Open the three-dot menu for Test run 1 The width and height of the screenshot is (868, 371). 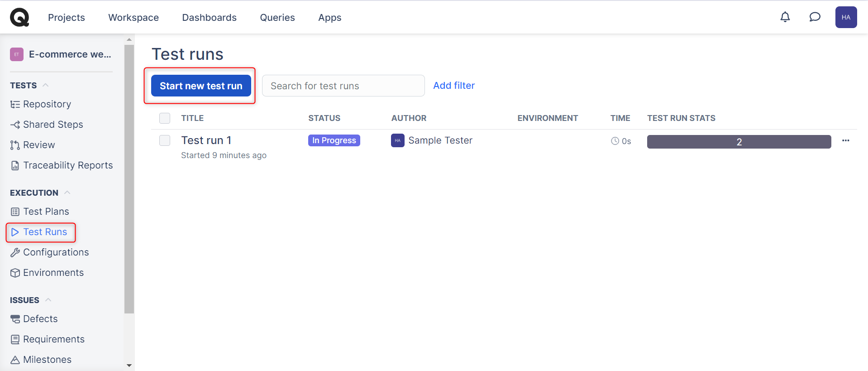pyautogui.click(x=845, y=141)
